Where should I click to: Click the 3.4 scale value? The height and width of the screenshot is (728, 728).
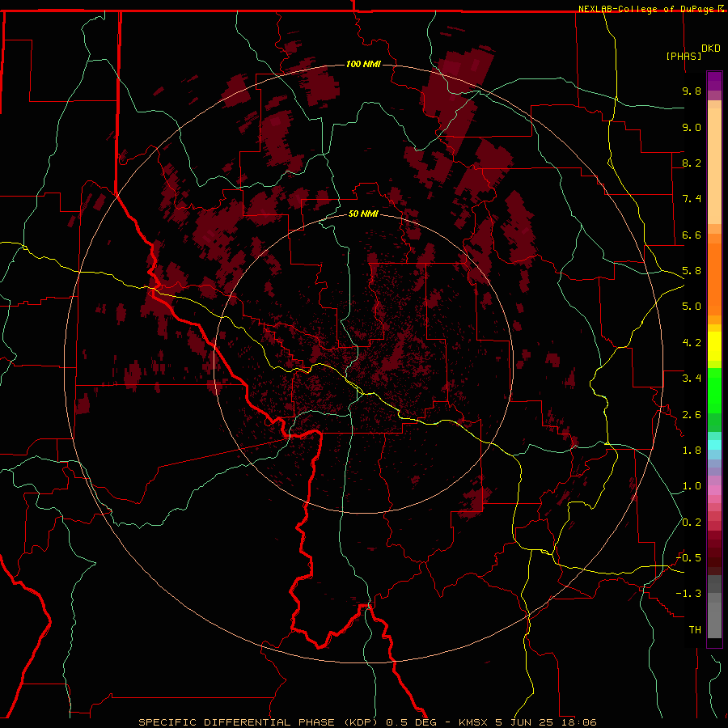click(692, 379)
